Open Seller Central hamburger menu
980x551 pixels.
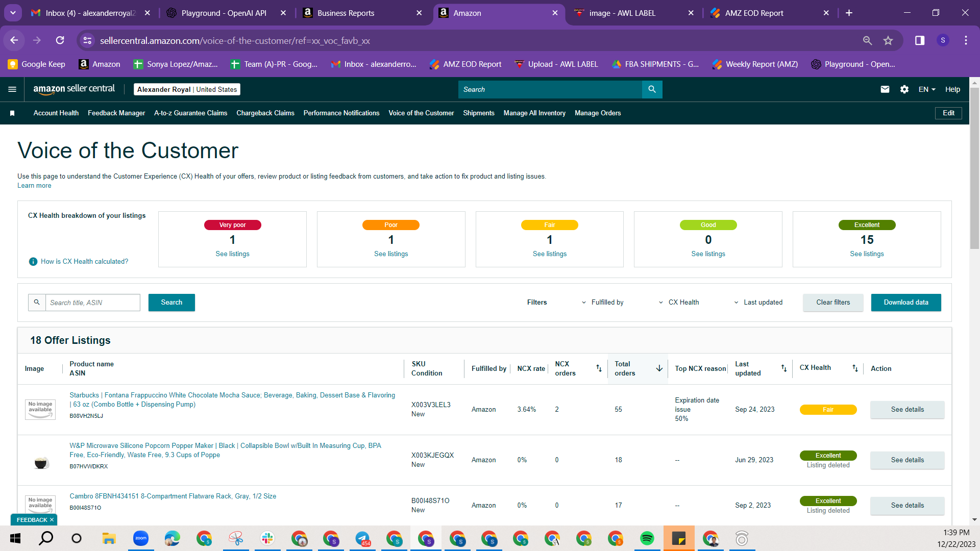(12, 89)
